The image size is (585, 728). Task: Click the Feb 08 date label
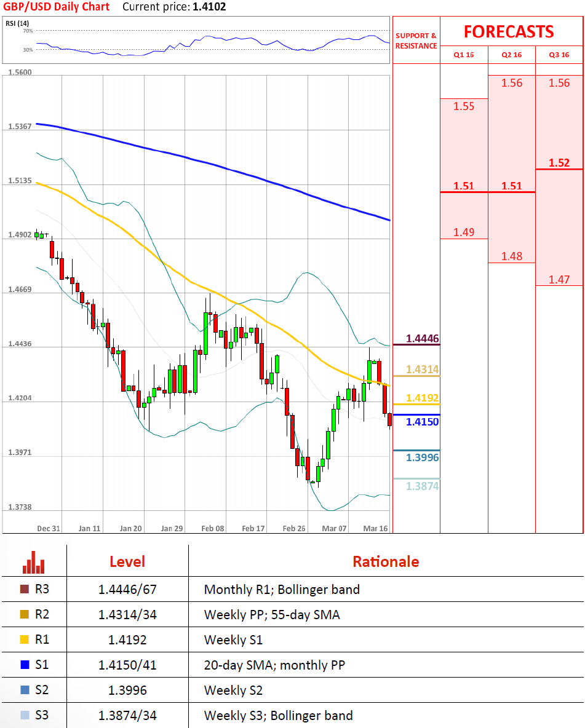click(x=212, y=528)
